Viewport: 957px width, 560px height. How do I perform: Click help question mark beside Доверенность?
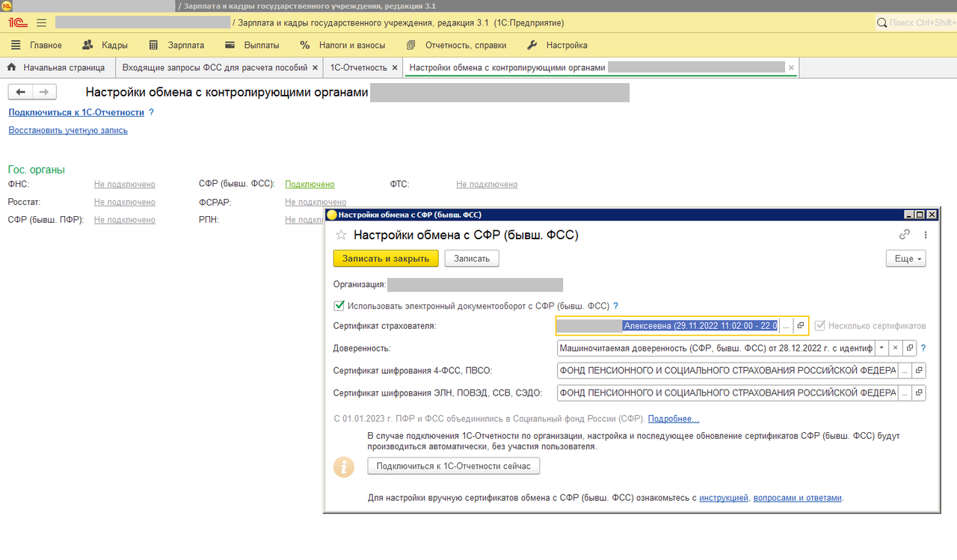923,348
